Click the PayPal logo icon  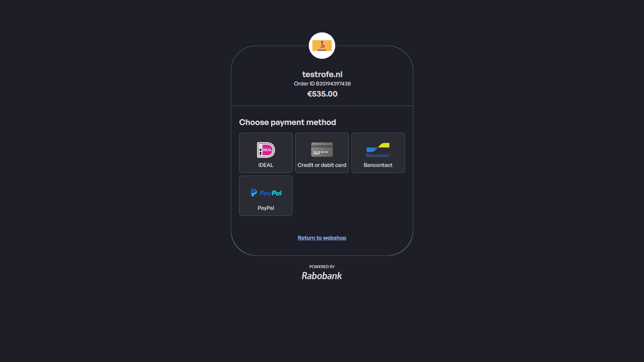pyautogui.click(x=266, y=193)
